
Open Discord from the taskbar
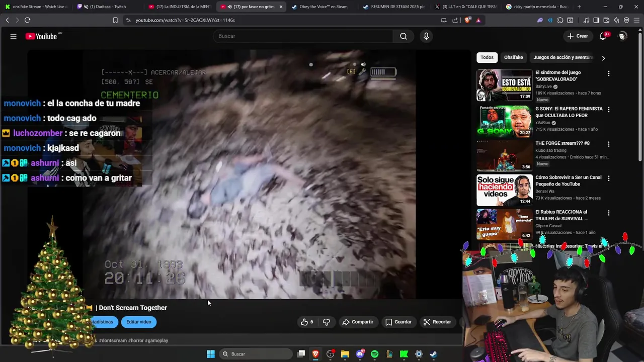pos(360,354)
